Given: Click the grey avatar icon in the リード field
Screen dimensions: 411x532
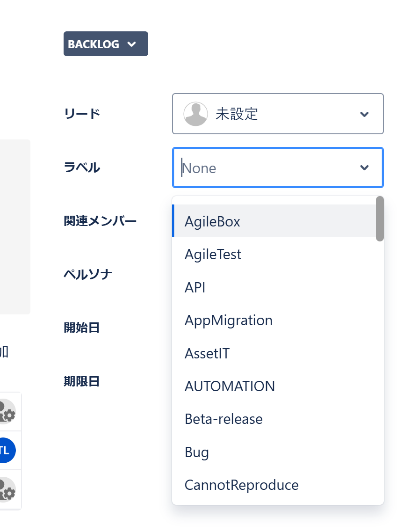Looking at the screenshot, I should coord(195,114).
